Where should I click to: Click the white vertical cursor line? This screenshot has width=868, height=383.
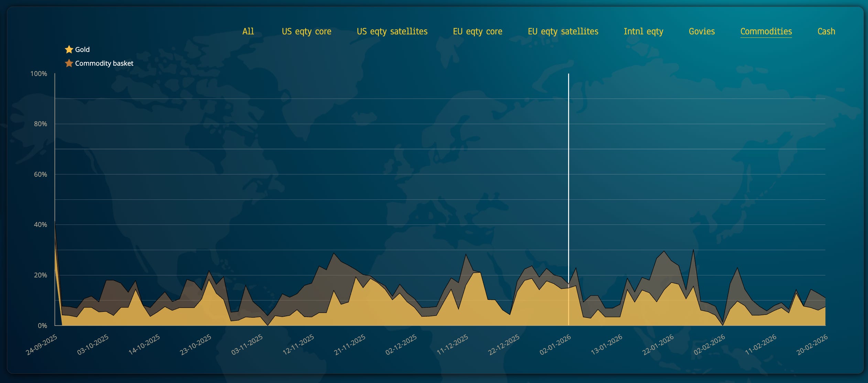point(568,172)
